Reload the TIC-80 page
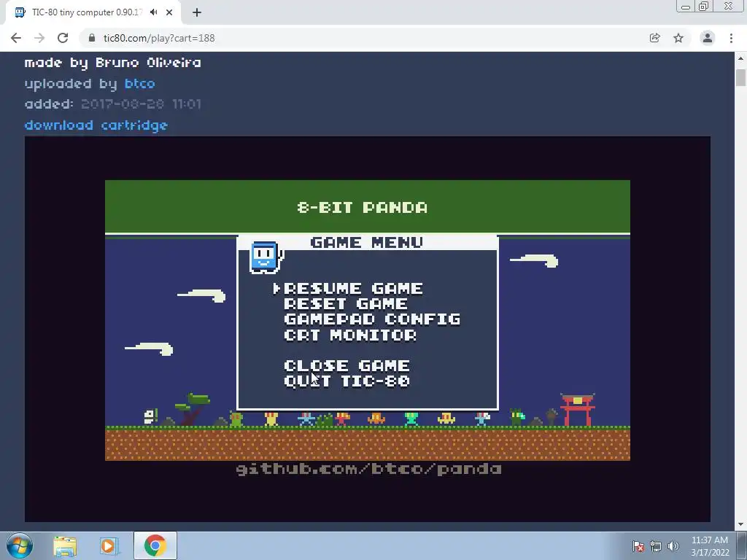The image size is (747, 560). pos(63,38)
